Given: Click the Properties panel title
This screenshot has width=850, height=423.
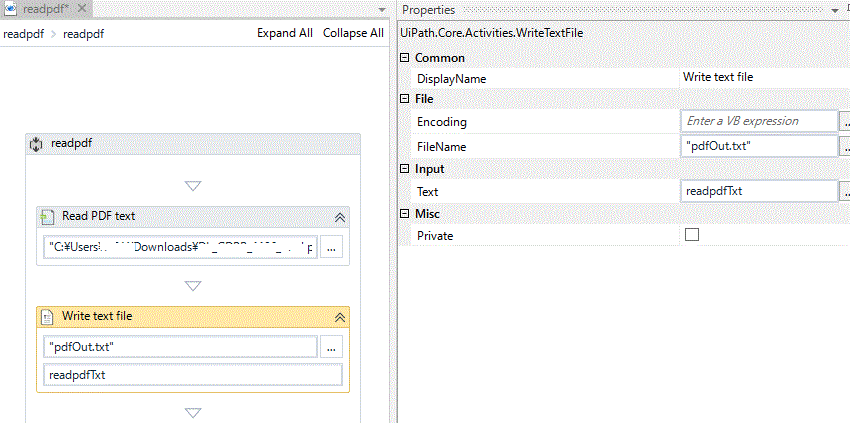Looking at the screenshot, I should (x=429, y=10).
